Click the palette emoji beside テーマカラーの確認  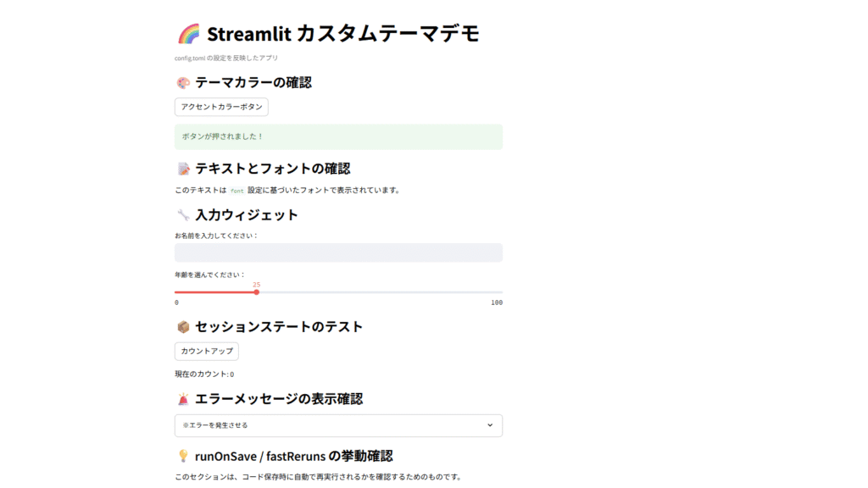183,83
